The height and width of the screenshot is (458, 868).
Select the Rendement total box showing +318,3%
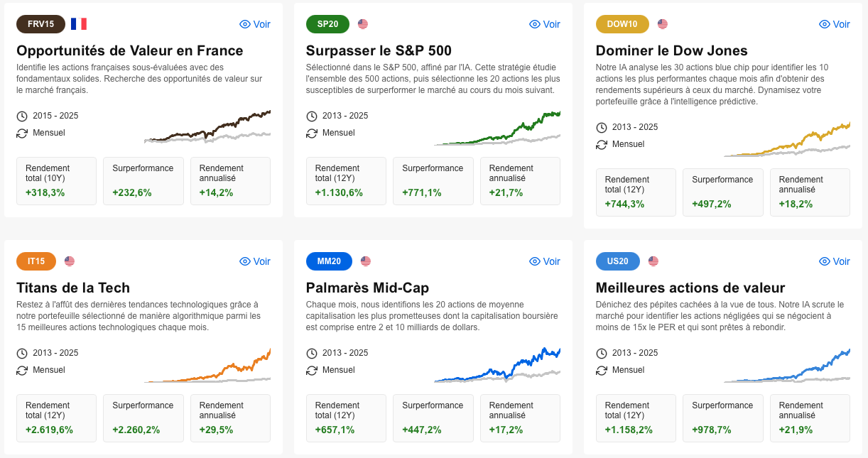click(x=56, y=180)
